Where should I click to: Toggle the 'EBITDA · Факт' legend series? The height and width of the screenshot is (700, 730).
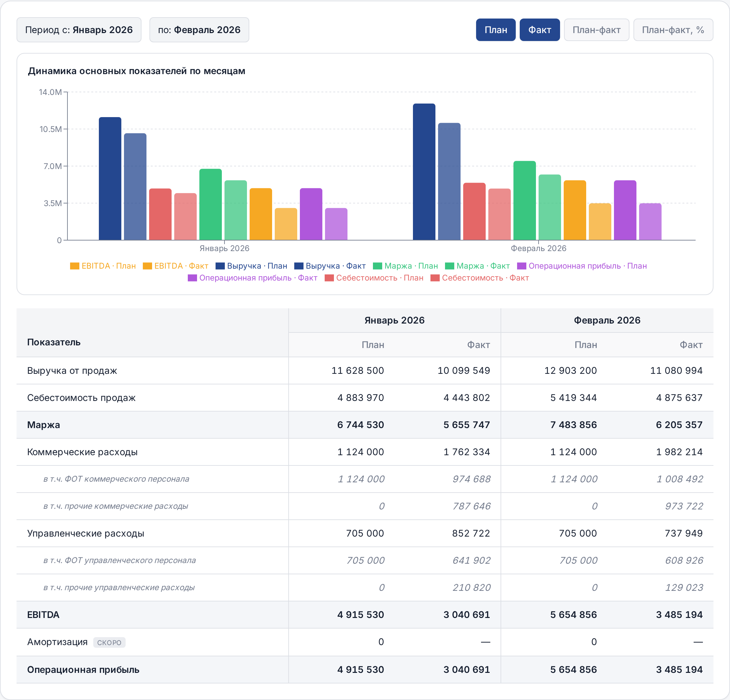176,266
